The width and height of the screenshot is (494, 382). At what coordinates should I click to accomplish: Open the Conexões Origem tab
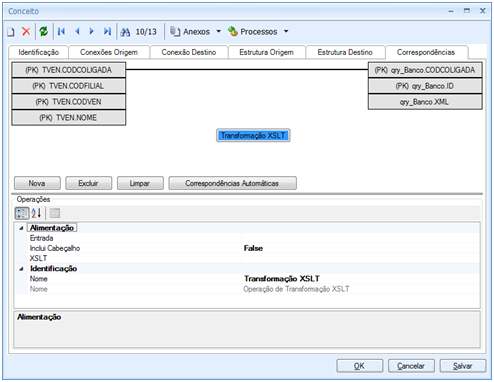(109, 52)
